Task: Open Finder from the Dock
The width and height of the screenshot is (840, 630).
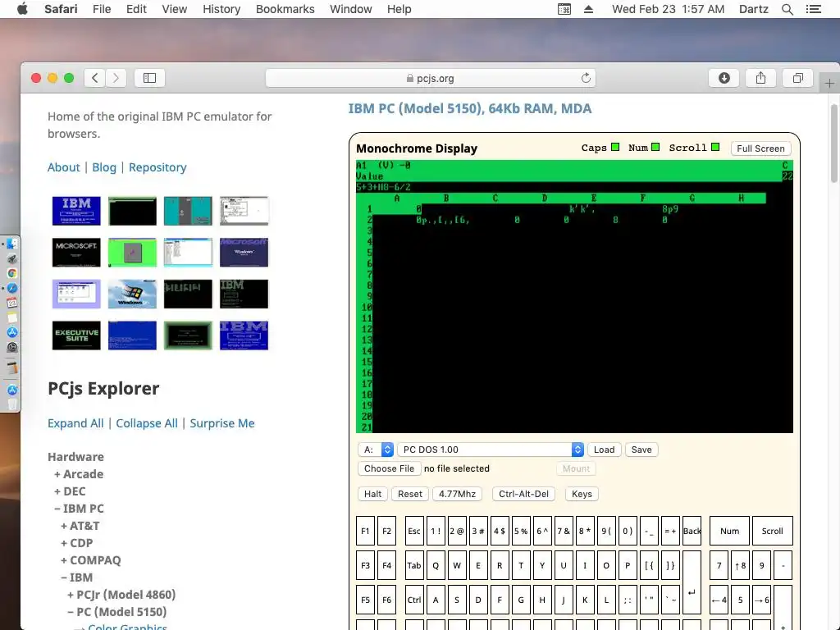Action: pyautogui.click(x=11, y=244)
